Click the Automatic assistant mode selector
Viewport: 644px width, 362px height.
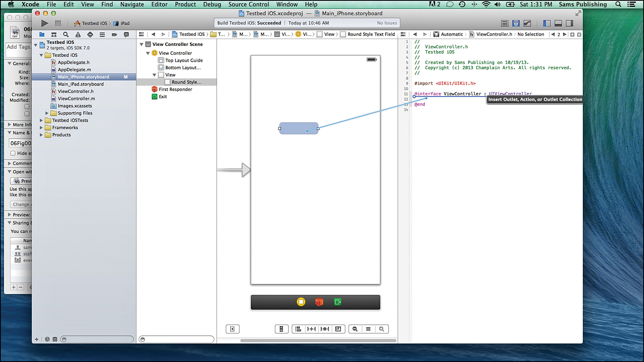[x=448, y=35]
